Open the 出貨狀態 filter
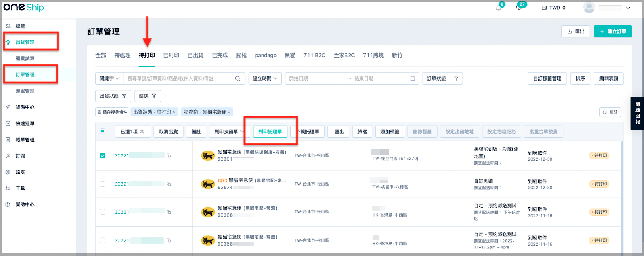Viewport: 644px width, 256px height. coord(113,96)
